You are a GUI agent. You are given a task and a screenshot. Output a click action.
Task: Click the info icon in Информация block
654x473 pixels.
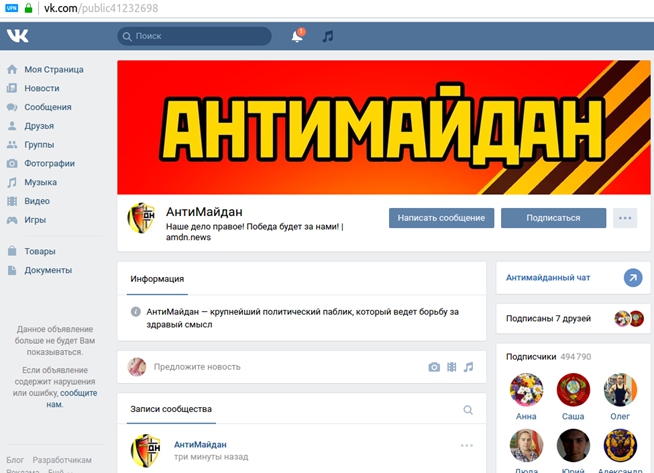[x=136, y=312]
